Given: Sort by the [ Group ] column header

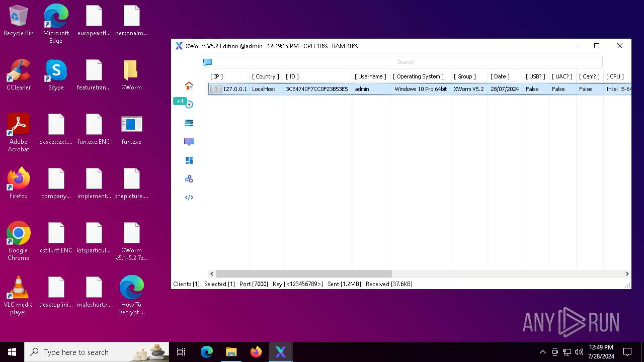Looking at the screenshot, I should pos(465,76).
